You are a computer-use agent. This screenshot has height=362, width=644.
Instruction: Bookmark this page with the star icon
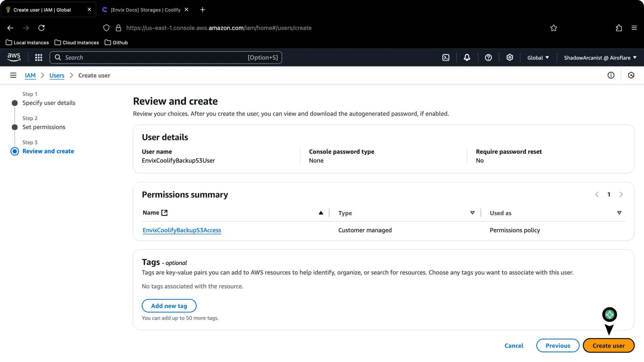[x=553, y=28]
